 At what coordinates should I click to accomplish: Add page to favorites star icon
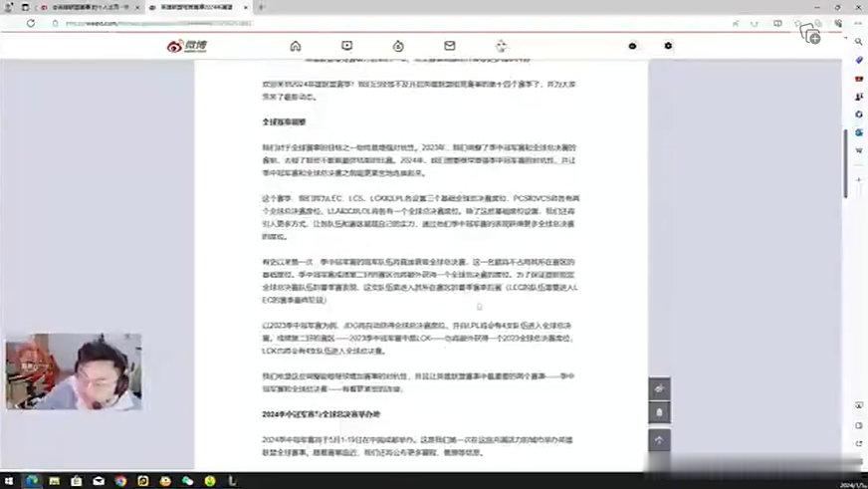click(797, 23)
